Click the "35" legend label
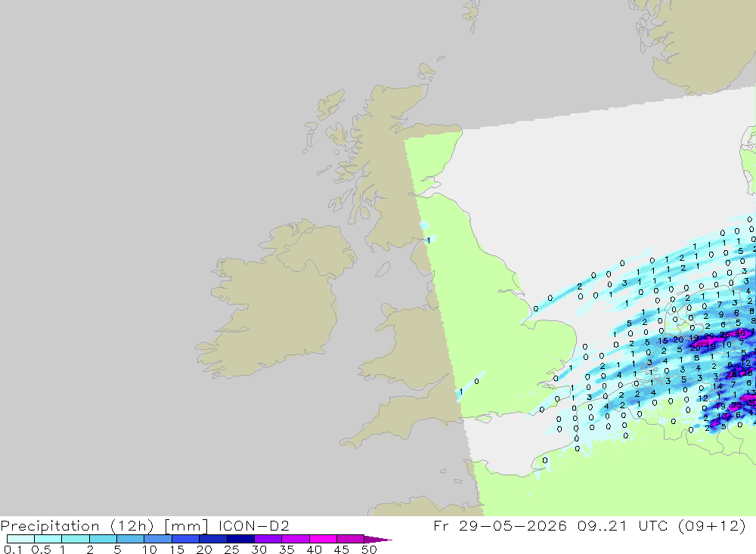The width and height of the screenshot is (756, 554). [x=287, y=549]
